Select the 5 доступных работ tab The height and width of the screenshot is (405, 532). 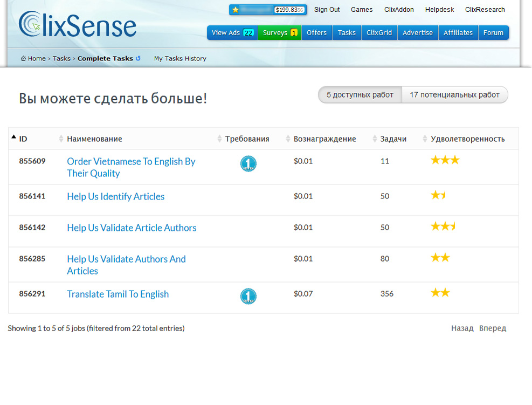point(360,95)
